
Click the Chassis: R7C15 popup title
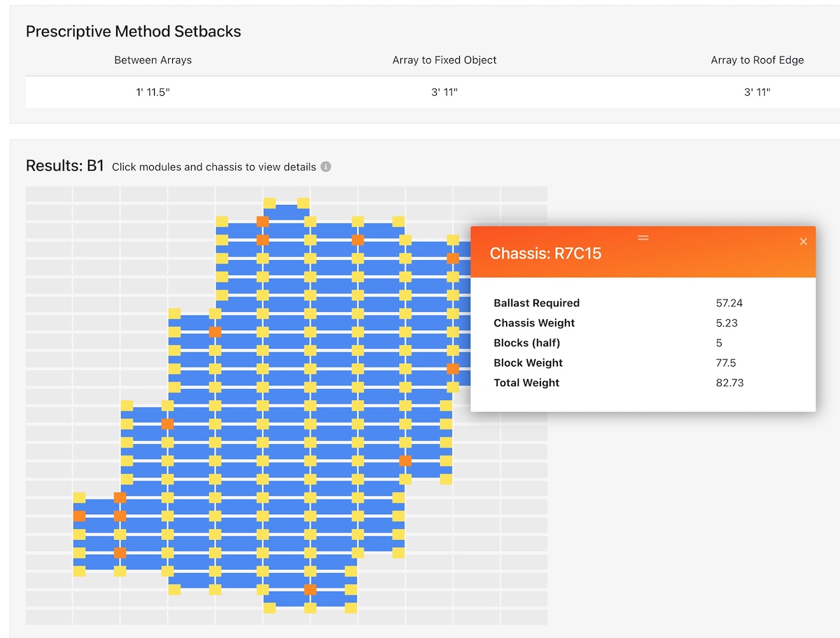tap(545, 253)
